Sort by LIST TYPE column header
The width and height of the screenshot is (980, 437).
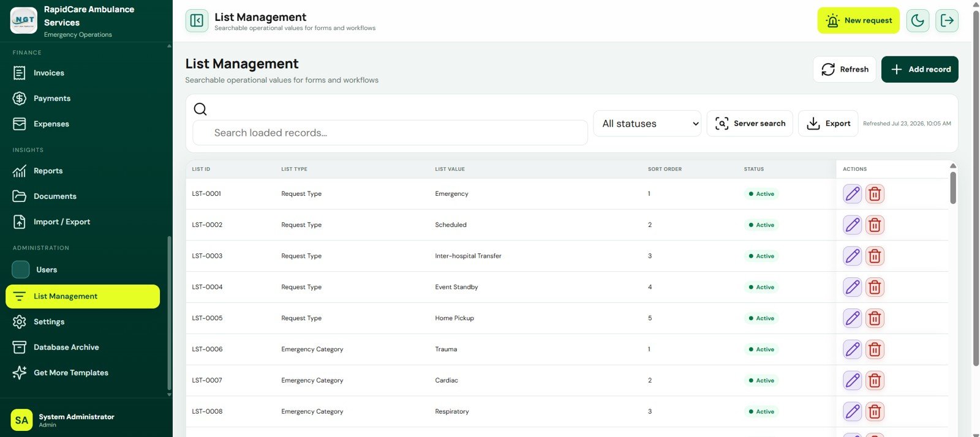[x=294, y=169]
